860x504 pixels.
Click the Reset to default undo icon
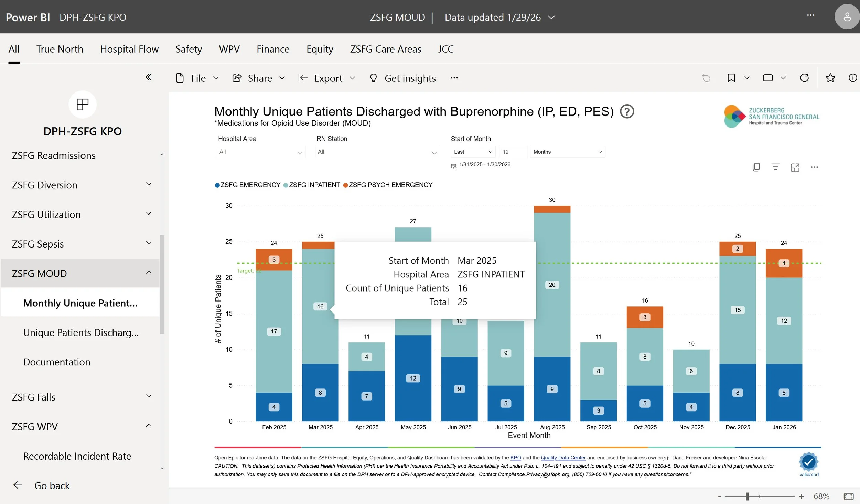pyautogui.click(x=706, y=78)
